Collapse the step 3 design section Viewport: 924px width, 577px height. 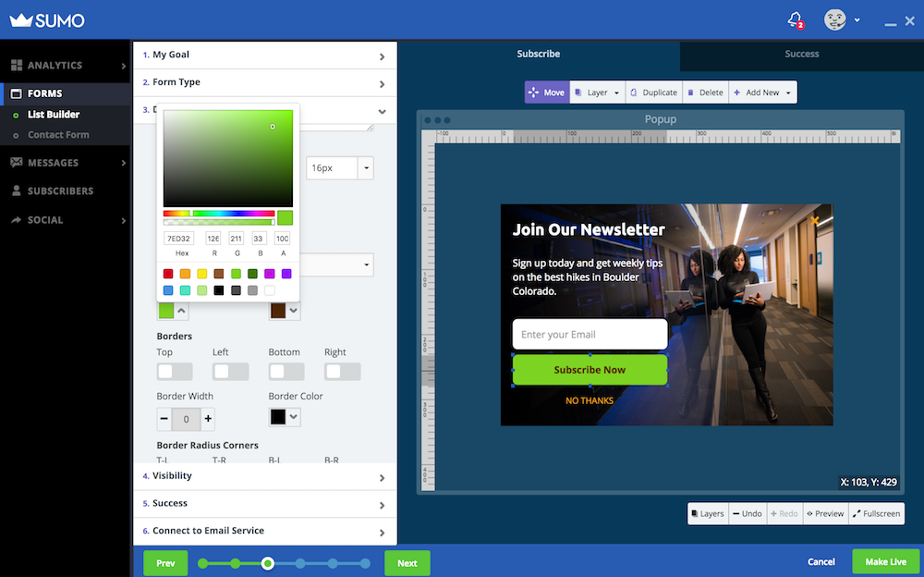tap(382, 111)
